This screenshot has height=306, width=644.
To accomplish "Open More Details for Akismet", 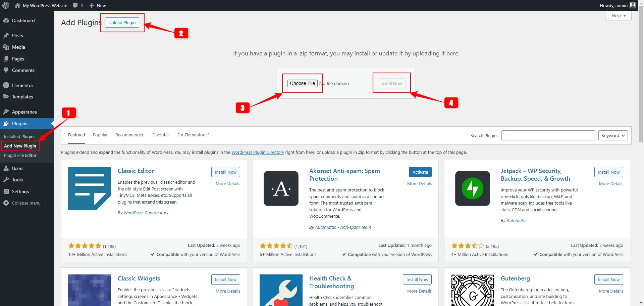I will pyautogui.click(x=420, y=183).
